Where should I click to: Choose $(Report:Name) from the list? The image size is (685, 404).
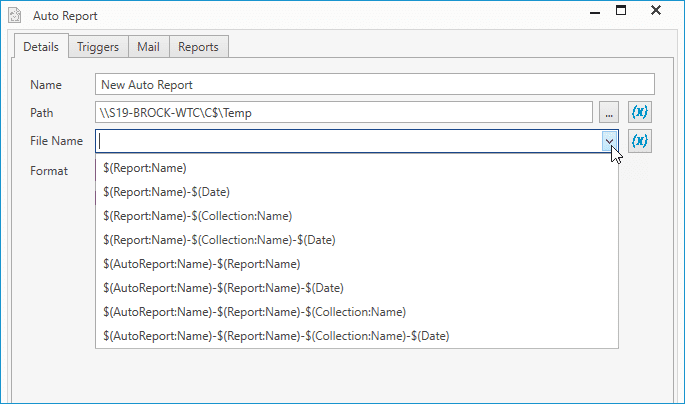pos(356,168)
